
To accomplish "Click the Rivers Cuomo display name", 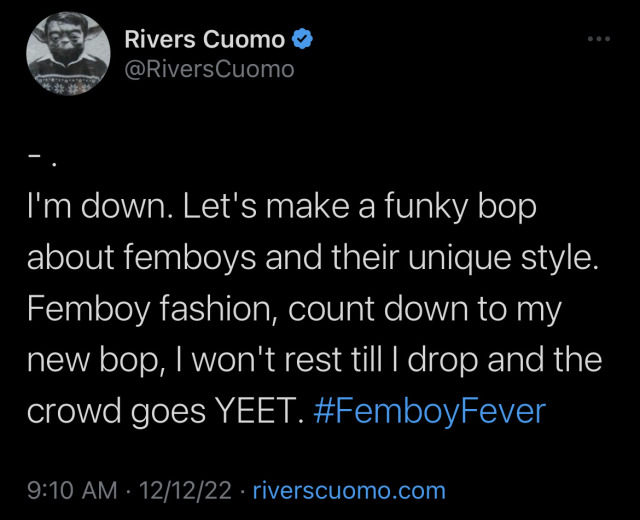I will pyautogui.click(x=205, y=40).
